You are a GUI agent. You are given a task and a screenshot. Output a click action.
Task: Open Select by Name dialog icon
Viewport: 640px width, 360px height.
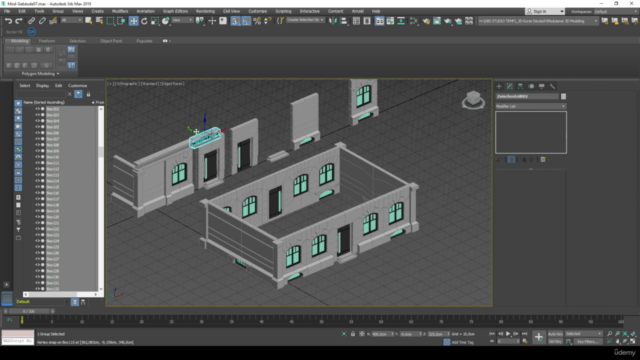coord(99,21)
